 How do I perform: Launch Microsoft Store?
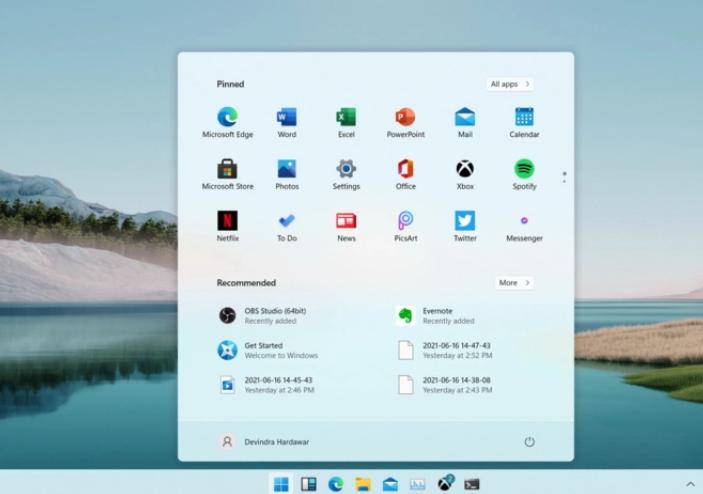point(227,174)
